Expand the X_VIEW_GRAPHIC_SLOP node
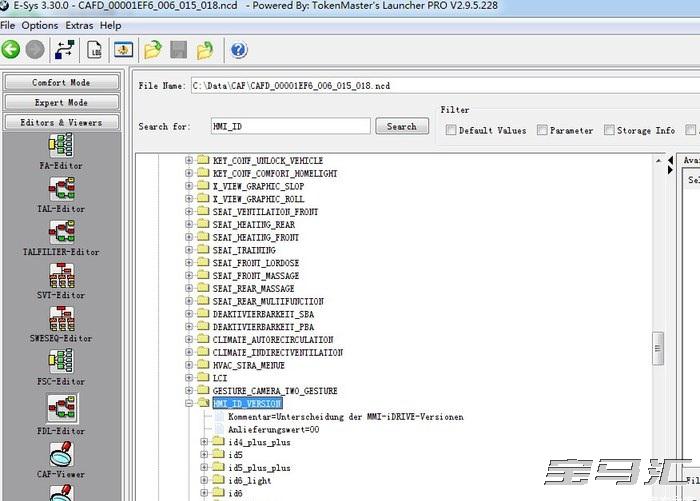Image resolution: width=700 pixels, height=501 pixels. [x=189, y=186]
